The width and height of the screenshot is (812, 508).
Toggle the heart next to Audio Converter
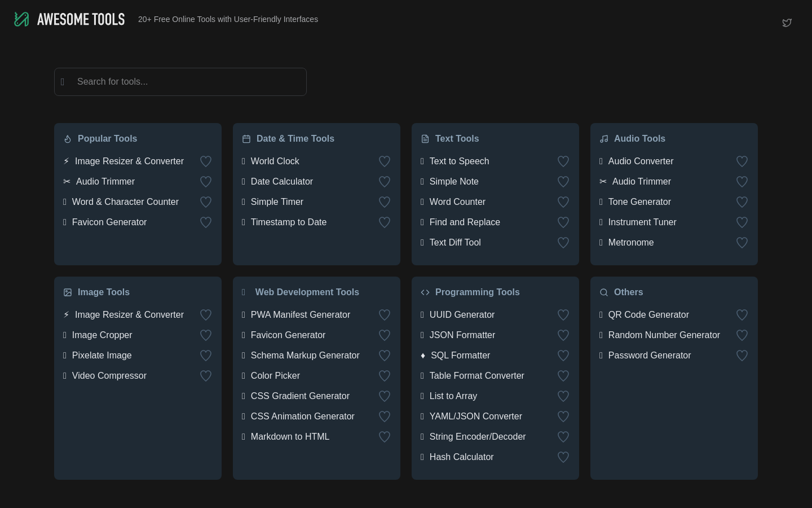(x=742, y=161)
